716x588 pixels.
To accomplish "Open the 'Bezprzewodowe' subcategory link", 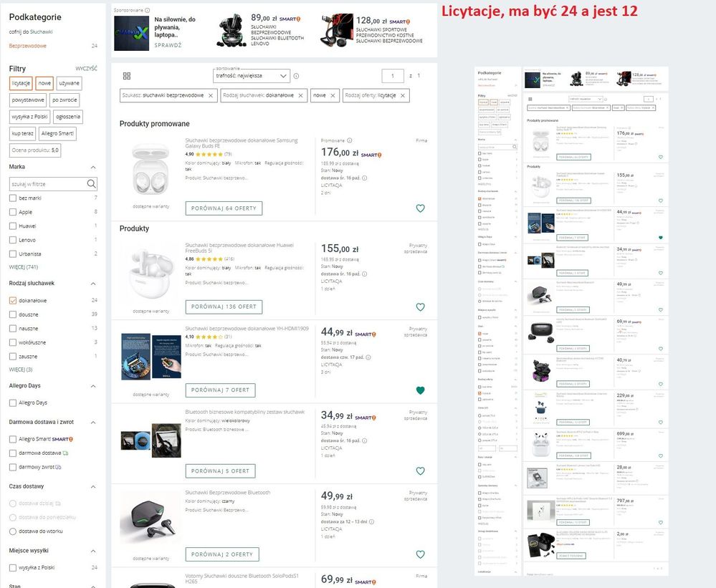I will (x=27, y=46).
